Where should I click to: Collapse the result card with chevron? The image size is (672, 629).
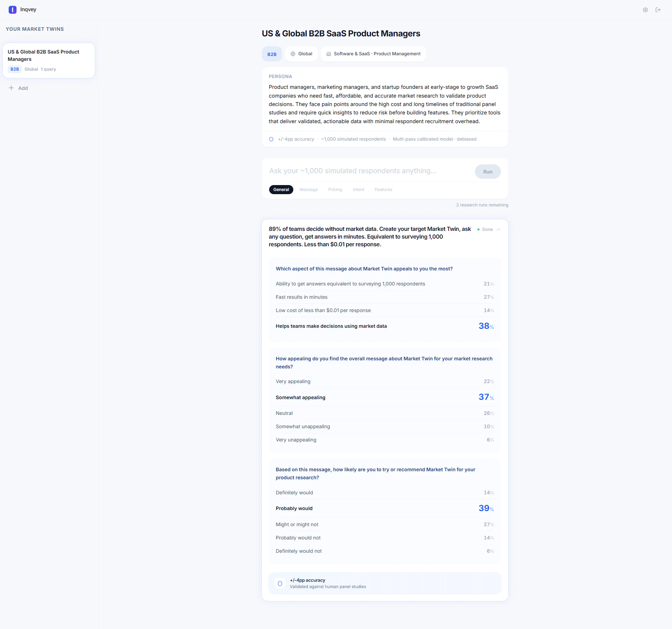pyautogui.click(x=498, y=229)
